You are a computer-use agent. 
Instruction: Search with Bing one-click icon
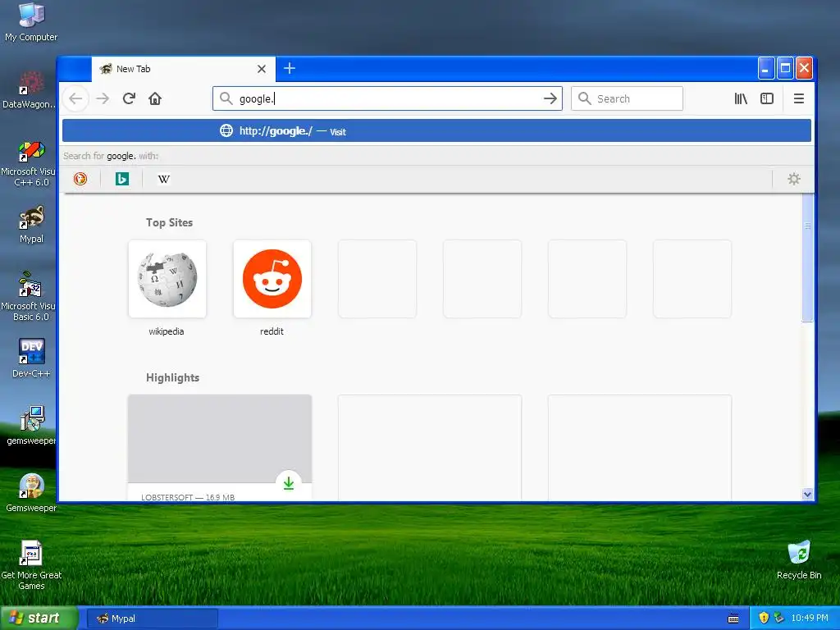[122, 179]
